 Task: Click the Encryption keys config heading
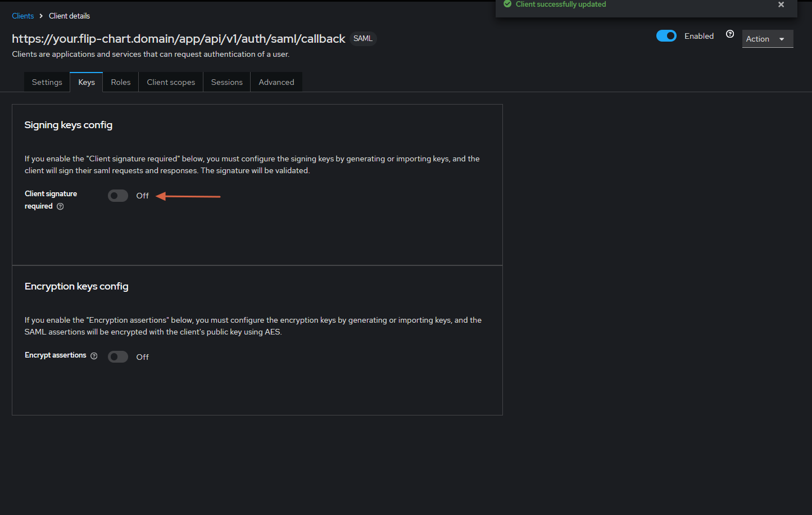[76, 286]
